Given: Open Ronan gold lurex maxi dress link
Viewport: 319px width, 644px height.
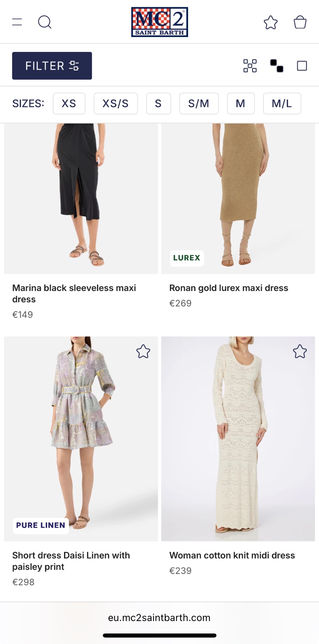Looking at the screenshot, I should (x=228, y=288).
